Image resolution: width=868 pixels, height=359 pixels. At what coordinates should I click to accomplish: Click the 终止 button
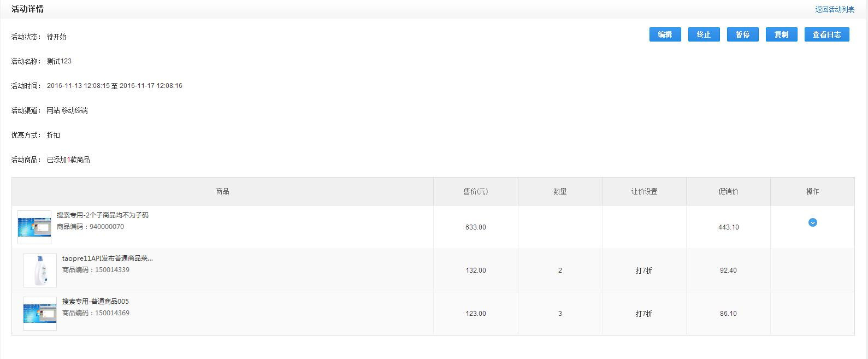(704, 34)
